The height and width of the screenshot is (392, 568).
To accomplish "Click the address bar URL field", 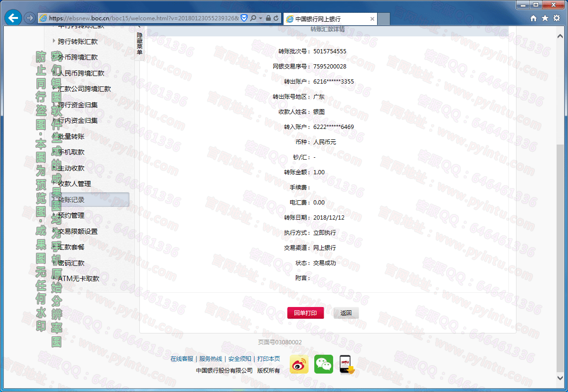I will coord(144,18).
